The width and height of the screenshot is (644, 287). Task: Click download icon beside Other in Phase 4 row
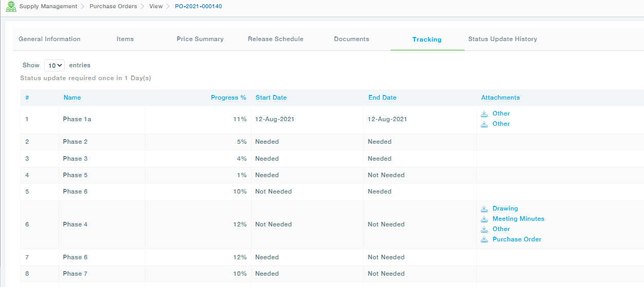pos(484,229)
